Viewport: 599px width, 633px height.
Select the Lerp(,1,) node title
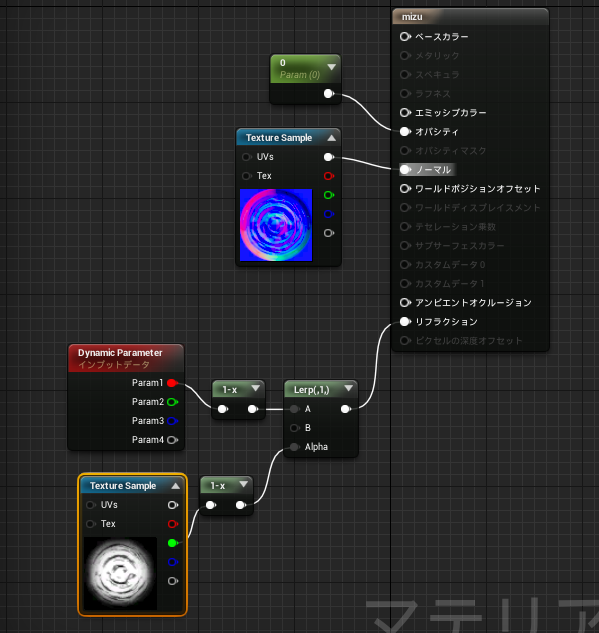click(312, 390)
